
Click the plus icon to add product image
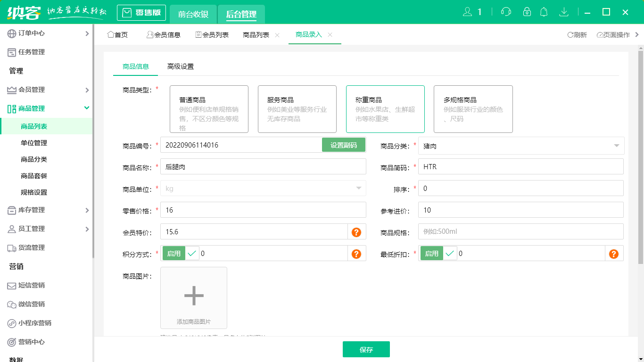click(194, 296)
